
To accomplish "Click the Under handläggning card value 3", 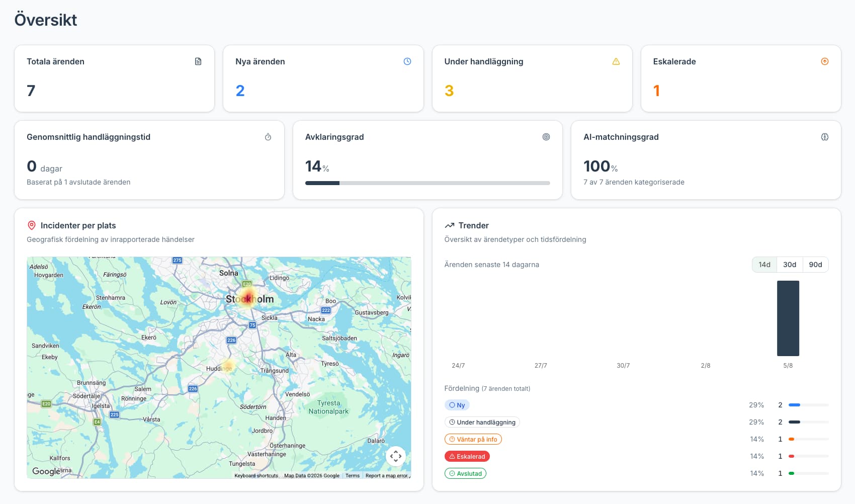I will [x=449, y=91].
